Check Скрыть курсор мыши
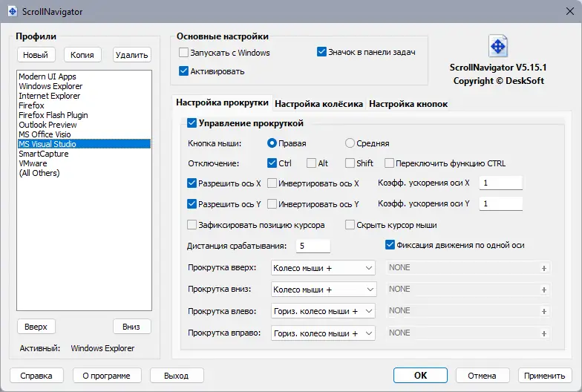This screenshot has width=582, height=392. tap(350, 224)
